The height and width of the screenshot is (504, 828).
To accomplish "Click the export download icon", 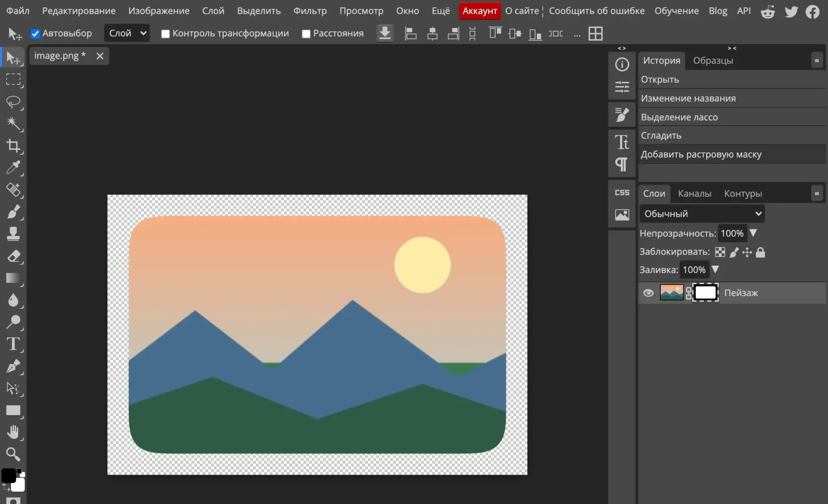I will 385,33.
